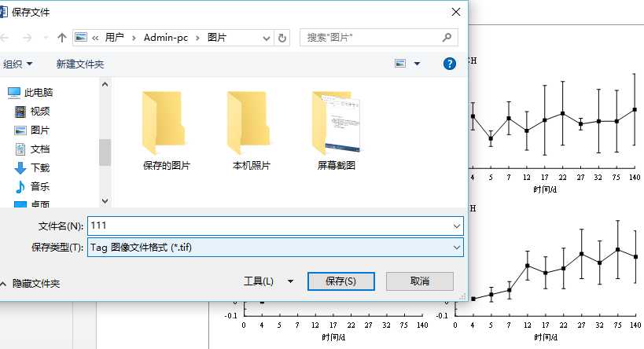Click the '取消' button
The image size is (644, 349).
tap(420, 281)
